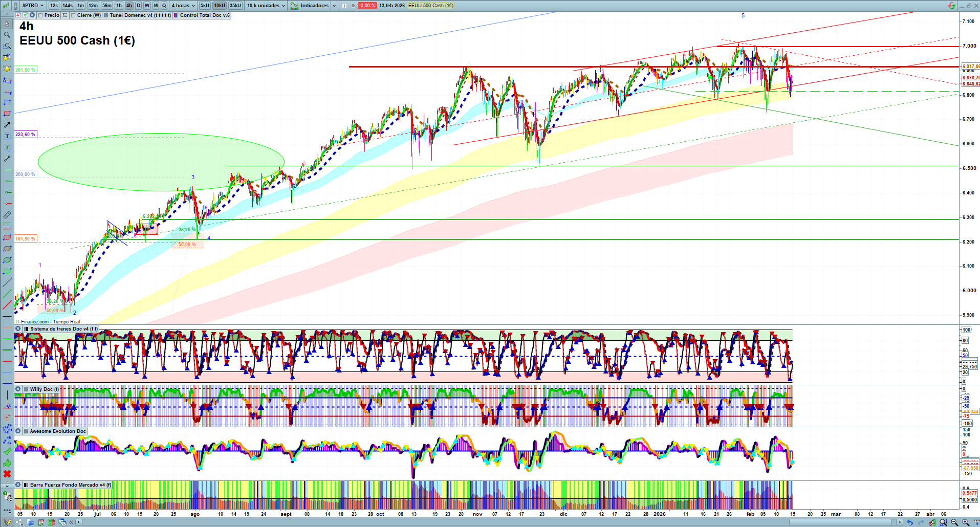The width and height of the screenshot is (980, 527).
Task: Select the plain bell alarm tool
Action: pyautogui.click(x=7, y=69)
